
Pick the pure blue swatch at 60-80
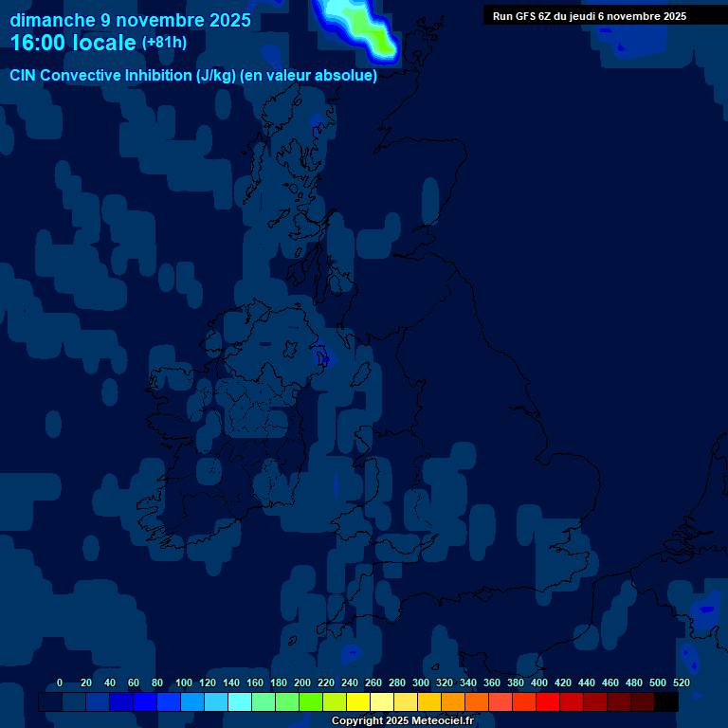145,702
